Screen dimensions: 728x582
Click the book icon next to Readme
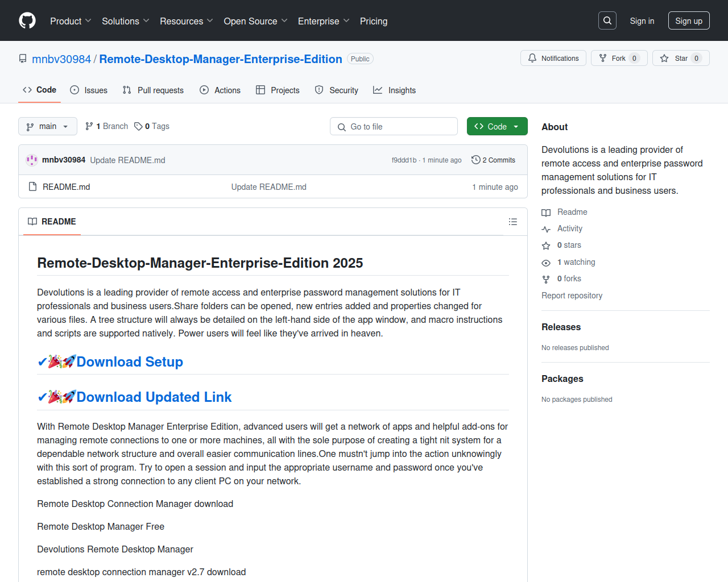(546, 213)
